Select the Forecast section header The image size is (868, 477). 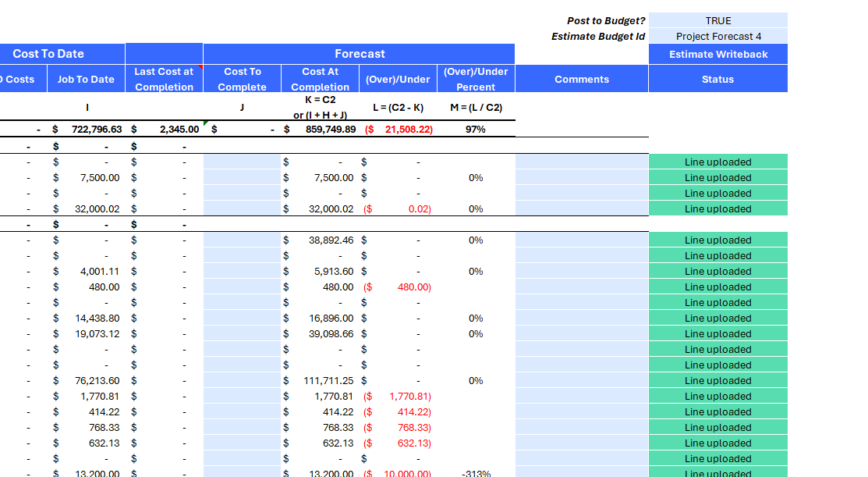tap(359, 54)
